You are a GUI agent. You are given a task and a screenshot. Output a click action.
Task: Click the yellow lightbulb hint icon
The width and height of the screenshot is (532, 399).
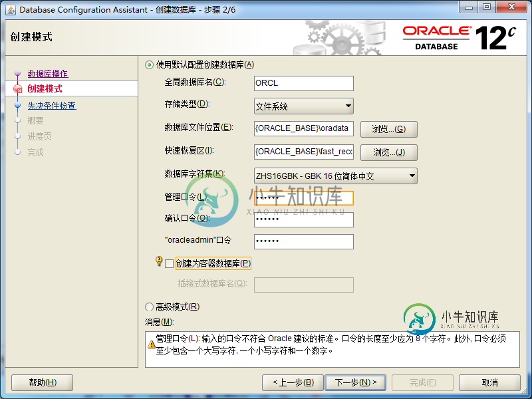click(159, 261)
